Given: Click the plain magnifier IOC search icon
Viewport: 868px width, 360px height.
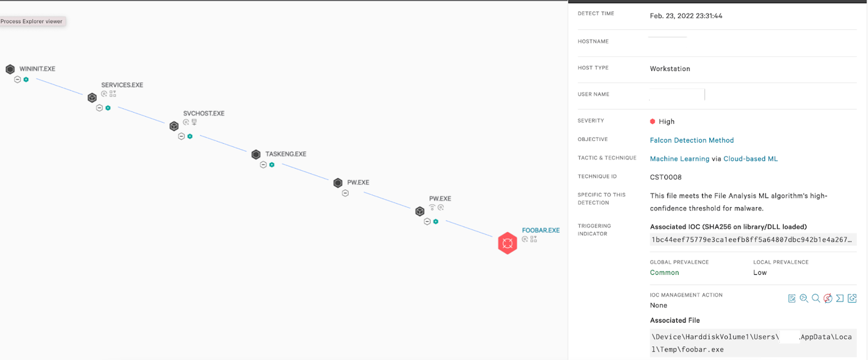Looking at the screenshot, I should click(816, 298).
